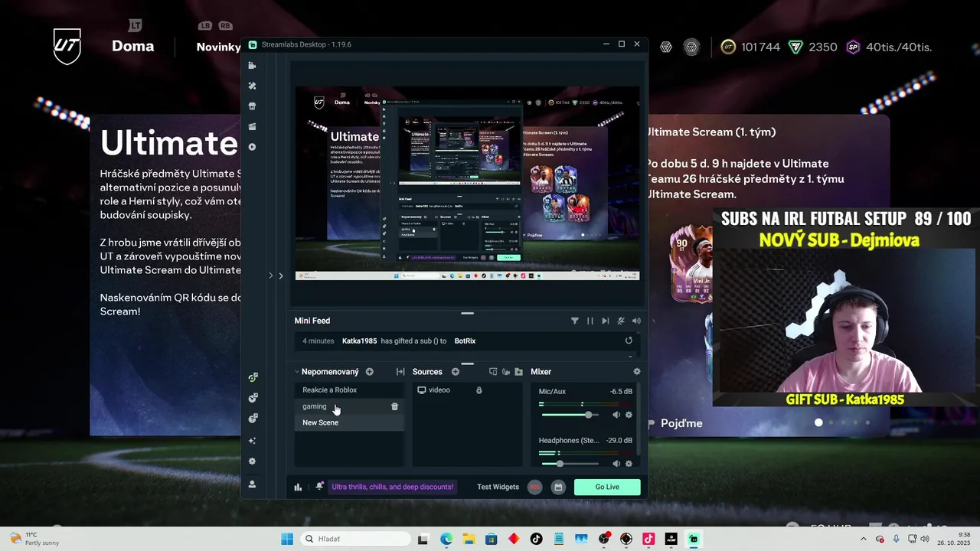
Task: Add a new scene with plus icon
Action: coord(369,372)
